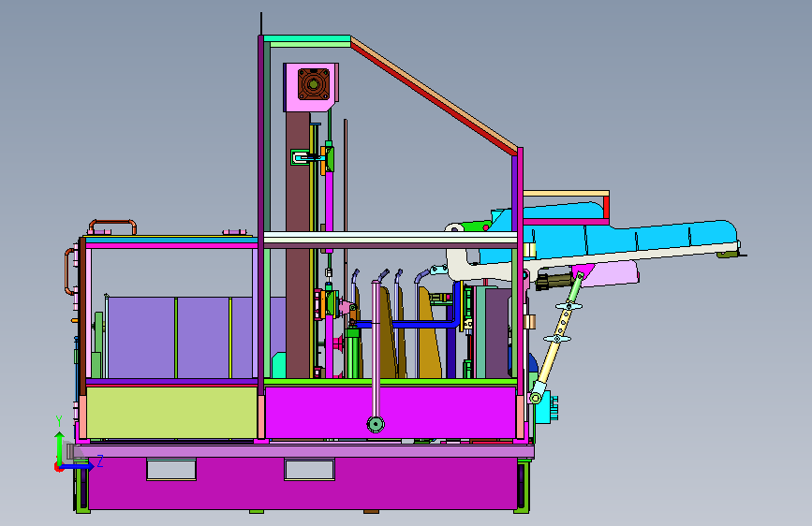Viewport: 812px width, 526px height.
Task: Select the orange handle on cabinet left side
Action: coord(69,271)
